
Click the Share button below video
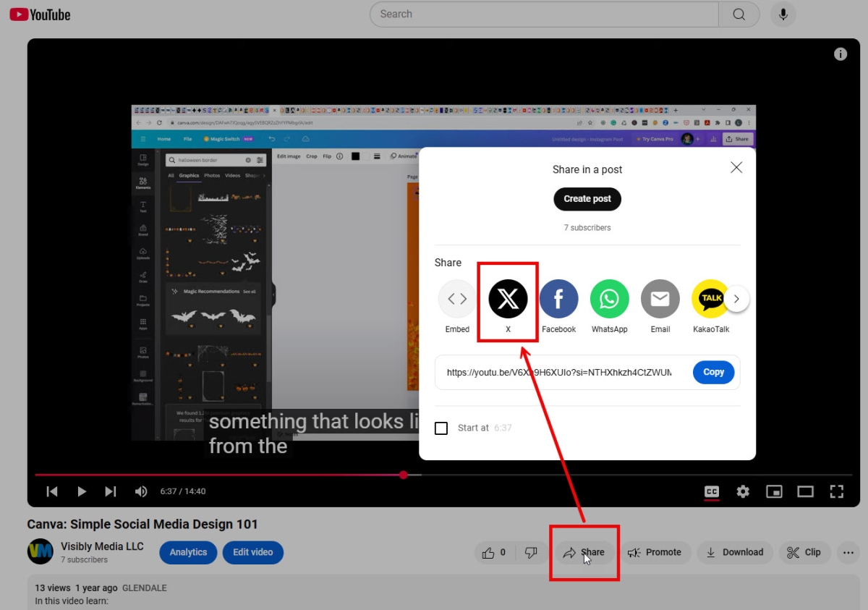point(584,552)
